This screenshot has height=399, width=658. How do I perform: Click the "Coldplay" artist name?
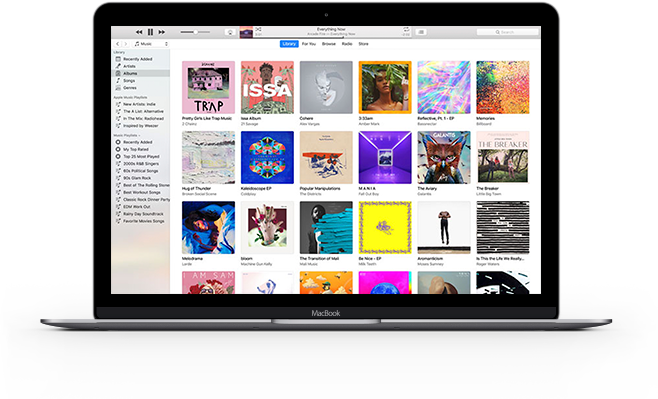pyautogui.click(x=248, y=194)
